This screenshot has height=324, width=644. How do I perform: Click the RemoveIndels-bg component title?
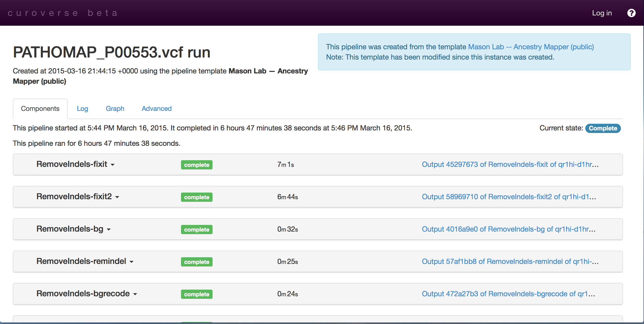point(70,229)
